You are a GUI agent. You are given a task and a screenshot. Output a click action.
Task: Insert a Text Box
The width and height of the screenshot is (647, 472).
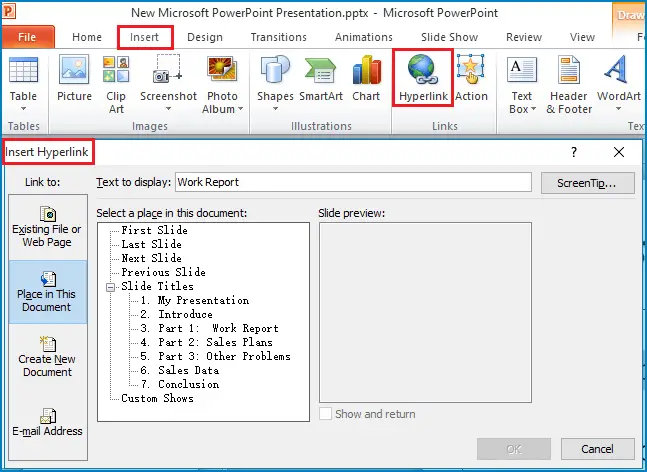point(522,85)
